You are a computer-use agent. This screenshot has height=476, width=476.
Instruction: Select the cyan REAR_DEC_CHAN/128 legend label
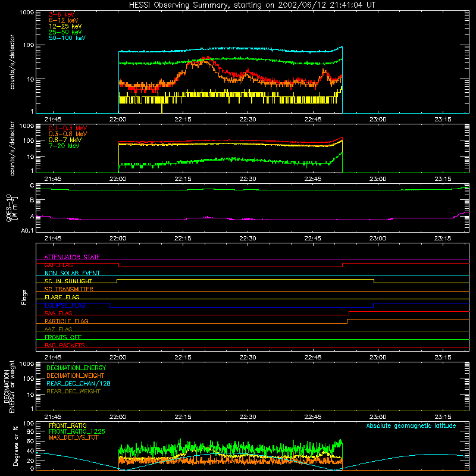pos(79,383)
